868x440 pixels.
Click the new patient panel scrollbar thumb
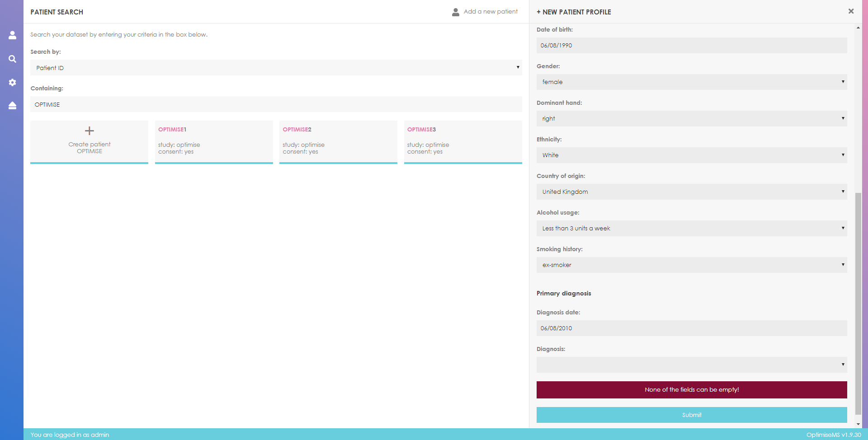tap(858, 304)
